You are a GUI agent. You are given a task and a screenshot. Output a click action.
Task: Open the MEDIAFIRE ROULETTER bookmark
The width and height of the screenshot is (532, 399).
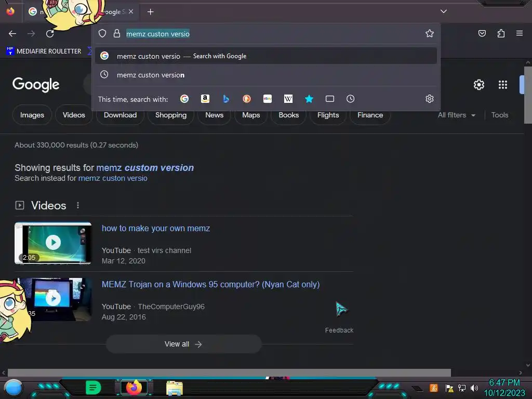(x=44, y=51)
